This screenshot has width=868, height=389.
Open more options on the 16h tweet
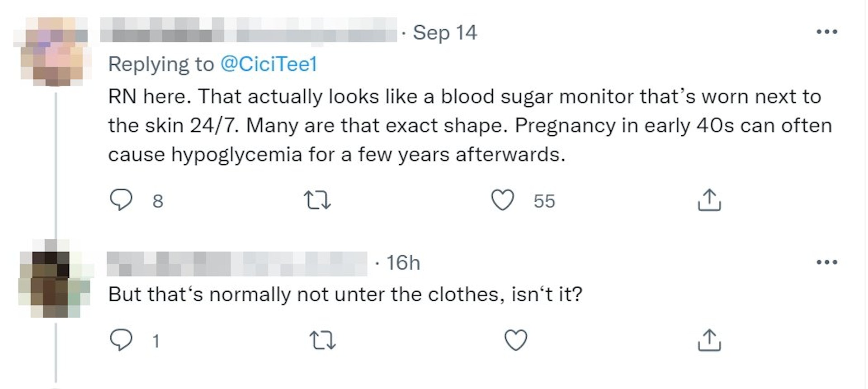(827, 262)
